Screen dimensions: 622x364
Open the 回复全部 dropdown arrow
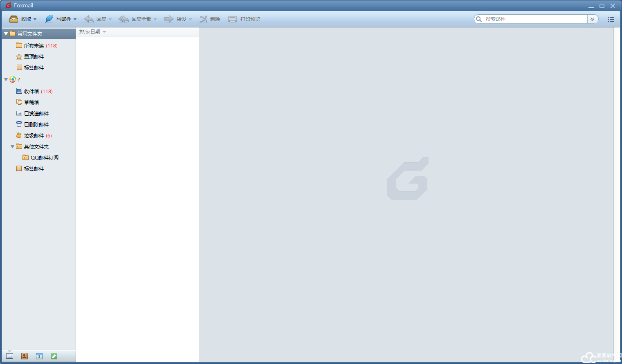pos(155,19)
